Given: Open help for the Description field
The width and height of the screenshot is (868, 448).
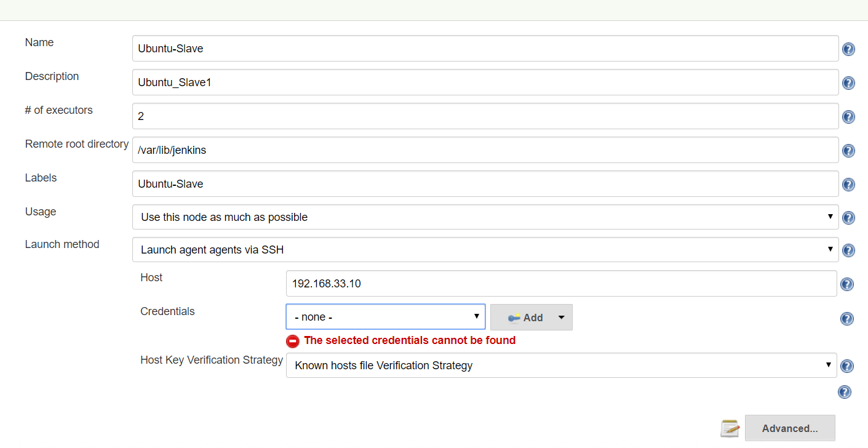Looking at the screenshot, I should point(848,83).
